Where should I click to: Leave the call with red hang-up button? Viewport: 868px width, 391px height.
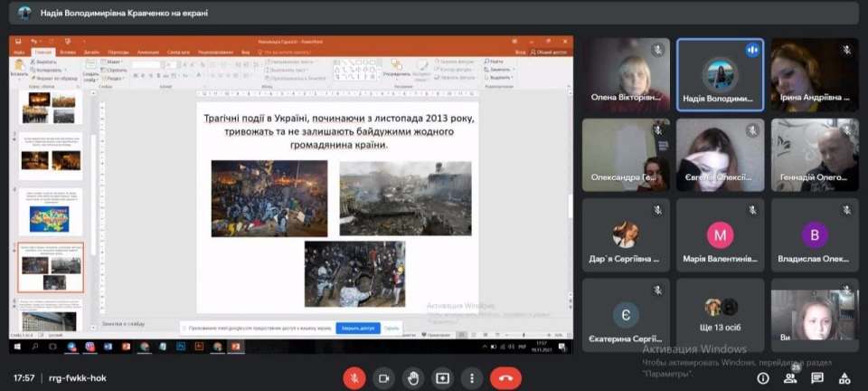[505, 377]
